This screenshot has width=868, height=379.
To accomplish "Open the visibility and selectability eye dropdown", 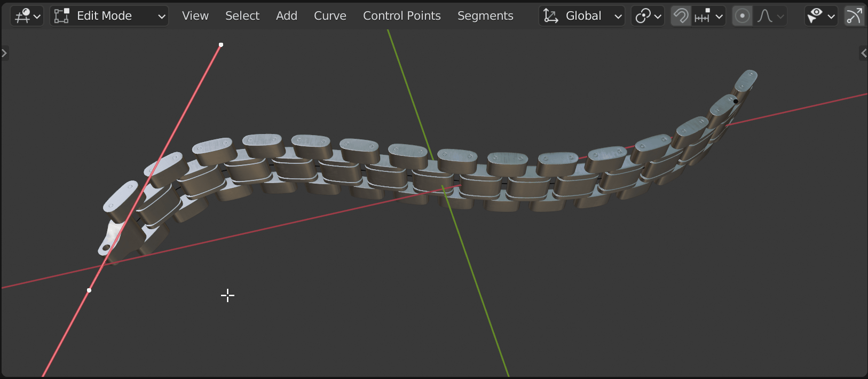I will click(x=821, y=16).
